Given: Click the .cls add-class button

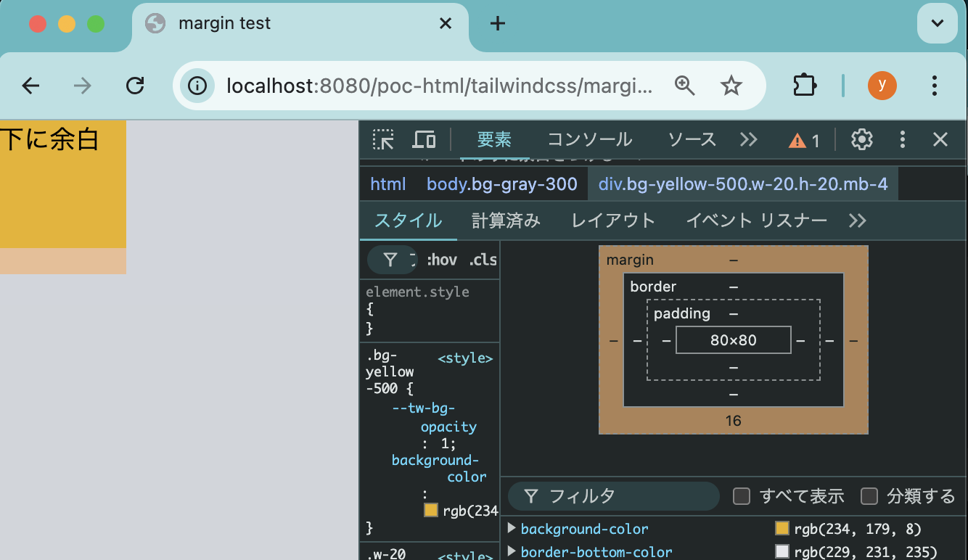Looking at the screenshot, I should pyautogui.click(x=483, y=259).
